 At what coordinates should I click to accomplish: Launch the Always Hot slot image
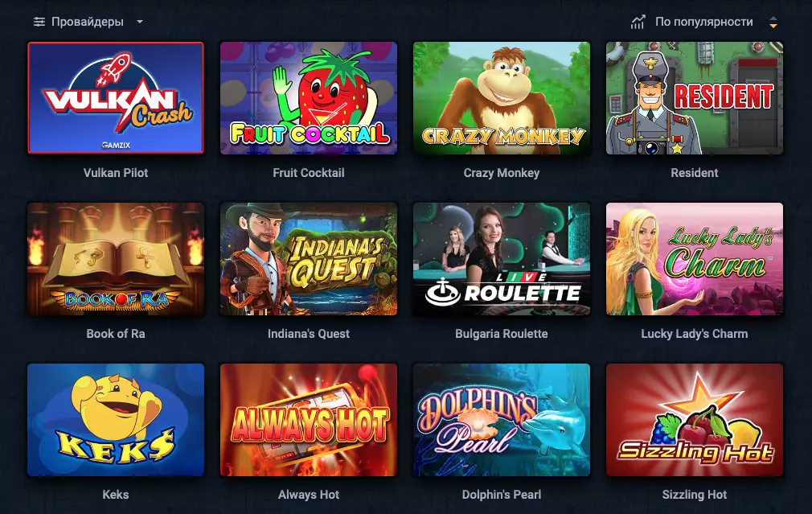[x=309, y=420]
